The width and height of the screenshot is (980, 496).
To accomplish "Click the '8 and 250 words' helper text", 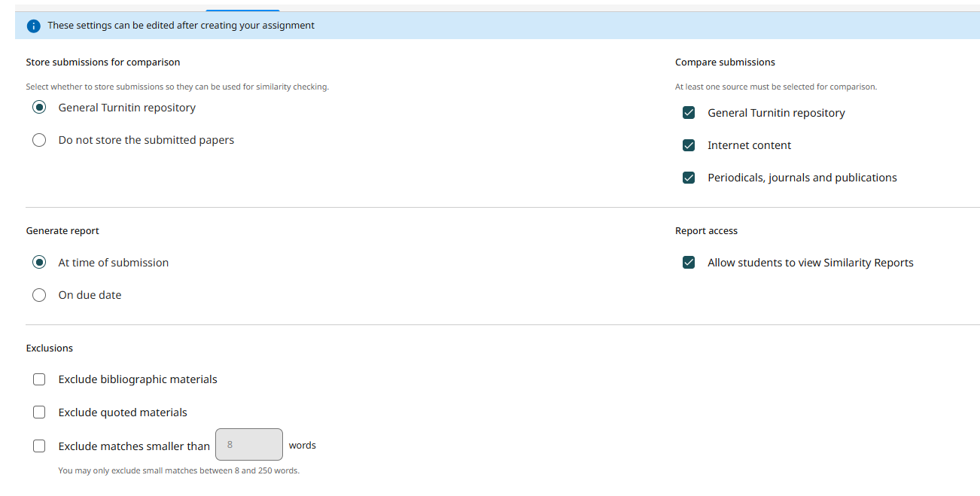I will pyautogui.click(x=178, y=471).
